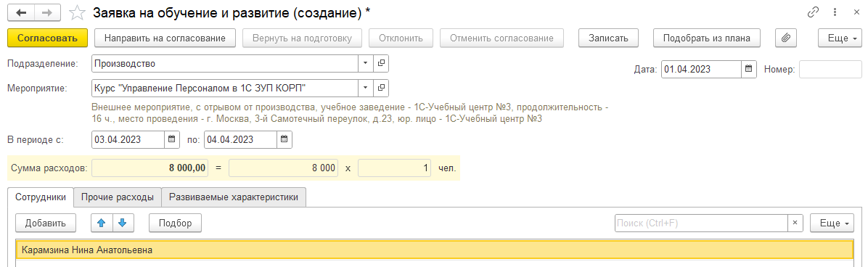Open calendar for the Дата field
This screenshot has height=267, width=868.
coord(748,69)
